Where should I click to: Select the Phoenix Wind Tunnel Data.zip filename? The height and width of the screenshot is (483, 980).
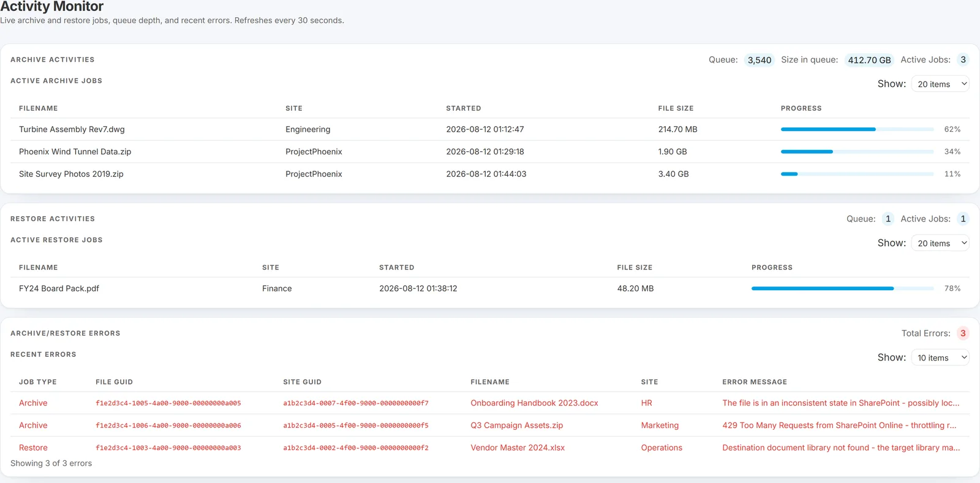click(x=75, y=151)
